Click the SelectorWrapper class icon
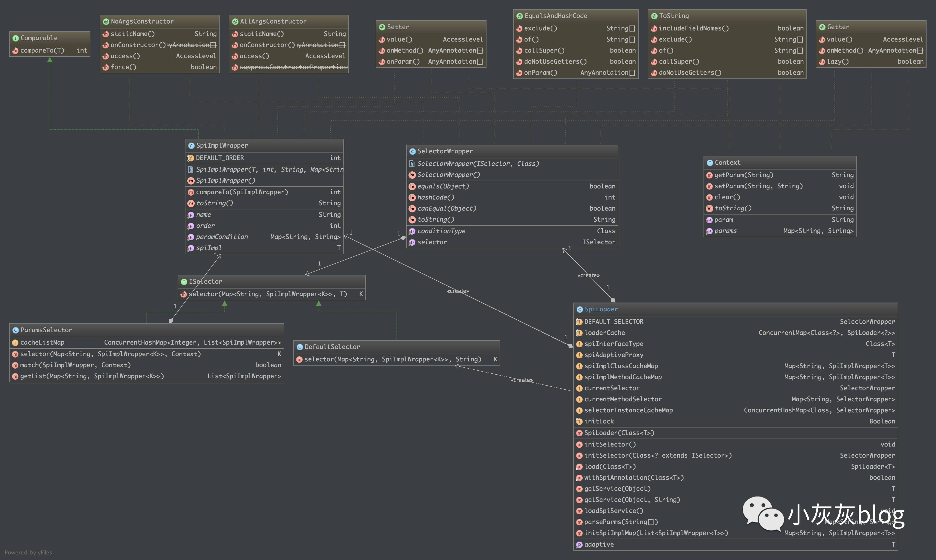936x560 pixels. pyautogui.click(x=412, y=151)
